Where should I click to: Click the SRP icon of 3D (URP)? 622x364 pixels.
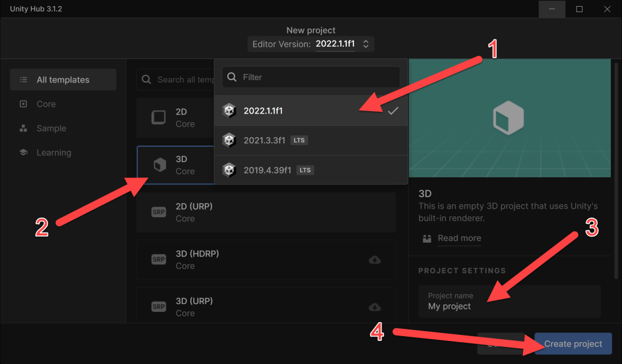(159, 306)
